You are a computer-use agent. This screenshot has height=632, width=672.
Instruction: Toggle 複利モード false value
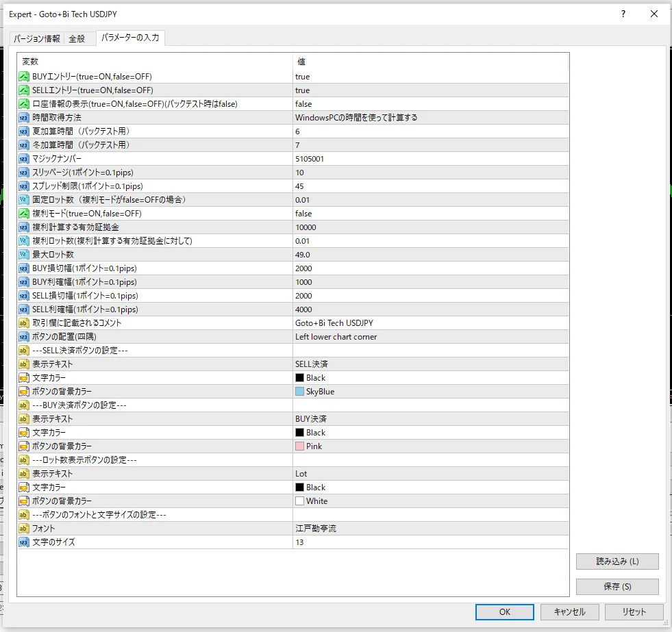click(303, 214)
